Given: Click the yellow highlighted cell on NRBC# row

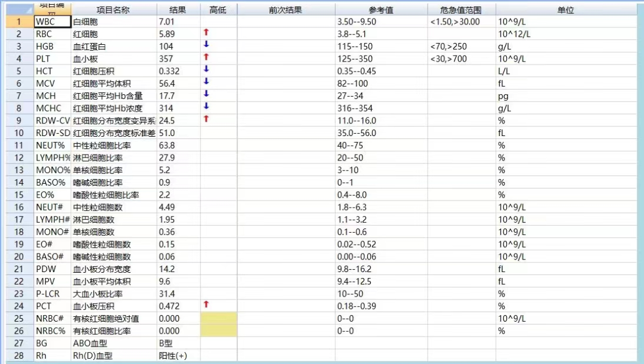Looking at the screenshot, I should coord(218,319).
